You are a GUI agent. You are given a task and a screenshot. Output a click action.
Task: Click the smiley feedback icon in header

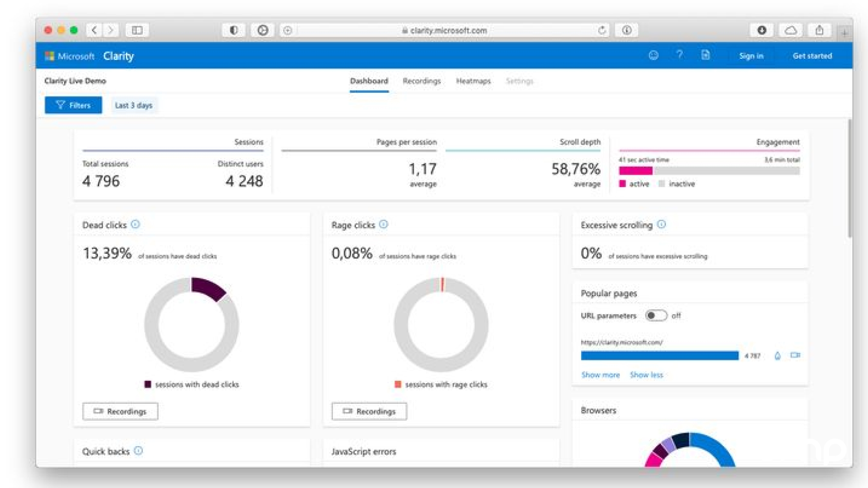[653, 55]
